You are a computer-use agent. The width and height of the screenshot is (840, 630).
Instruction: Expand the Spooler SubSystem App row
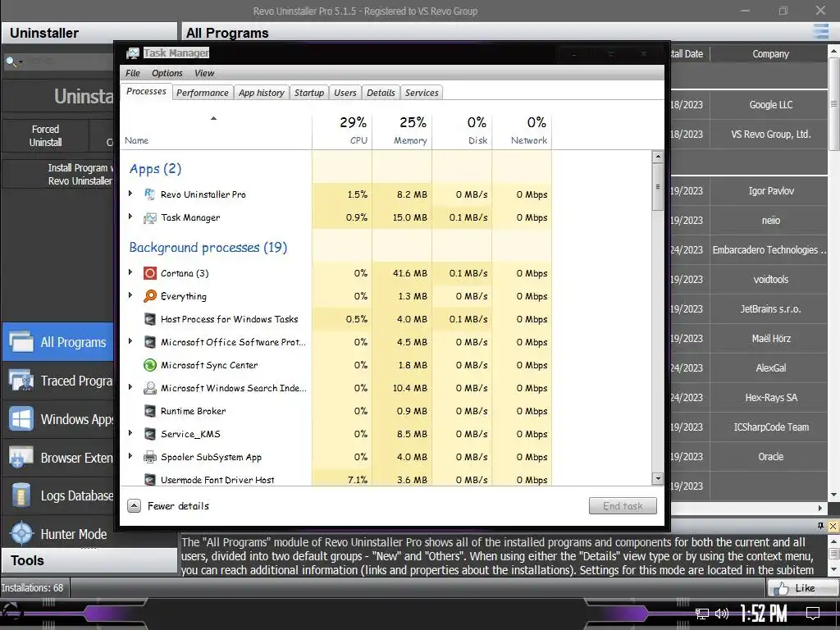130,456
